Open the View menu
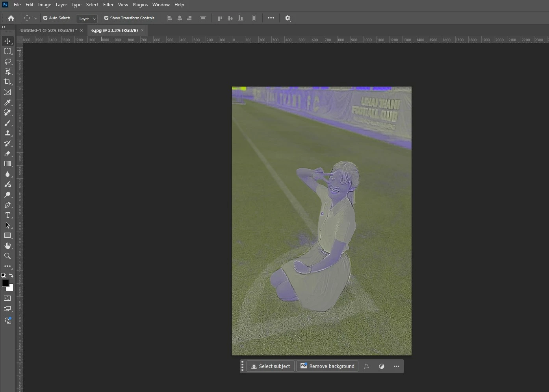 123,5
